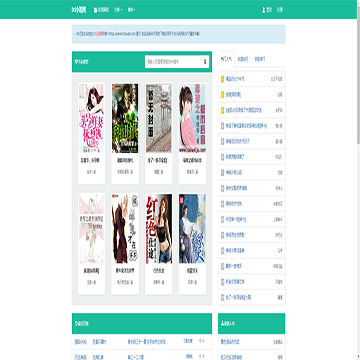Click the magnifier search button
This screenshot has width=360, height=360.
(205, 62)
